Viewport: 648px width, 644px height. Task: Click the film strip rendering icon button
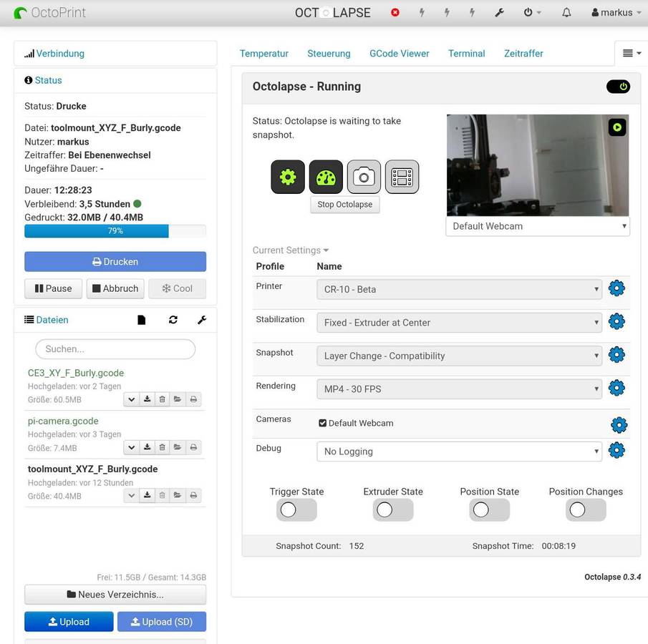(x=402, y=177)
